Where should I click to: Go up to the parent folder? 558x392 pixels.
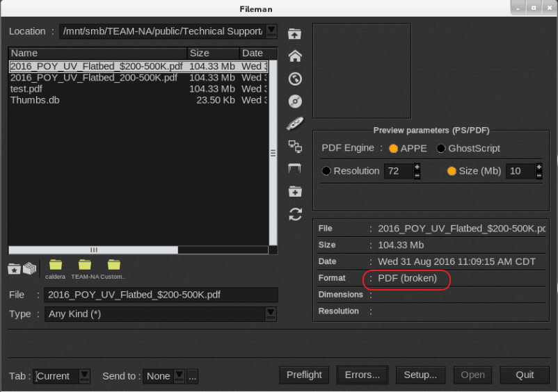tap(295, 34)
